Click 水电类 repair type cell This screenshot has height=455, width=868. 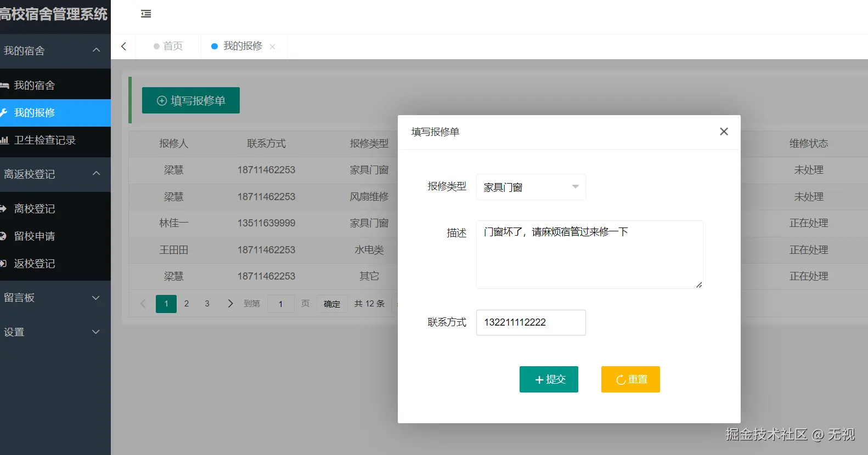pos(369,250)
